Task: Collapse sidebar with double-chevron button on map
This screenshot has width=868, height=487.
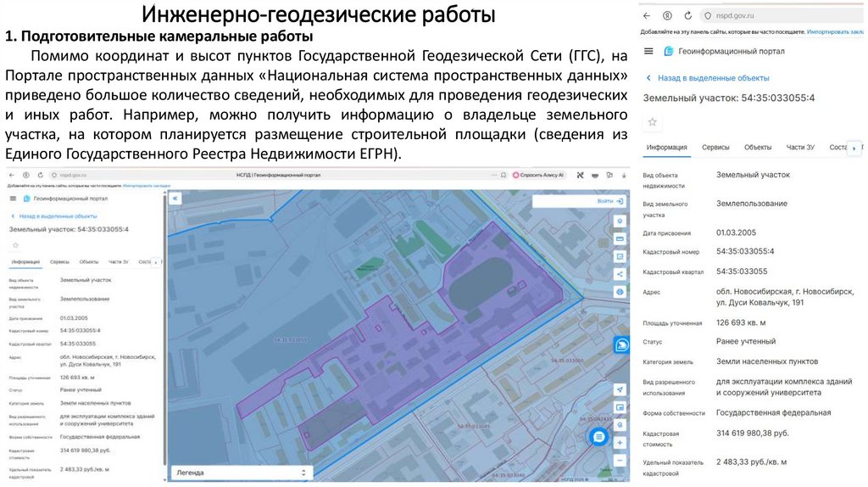Action: click(175, 198)
